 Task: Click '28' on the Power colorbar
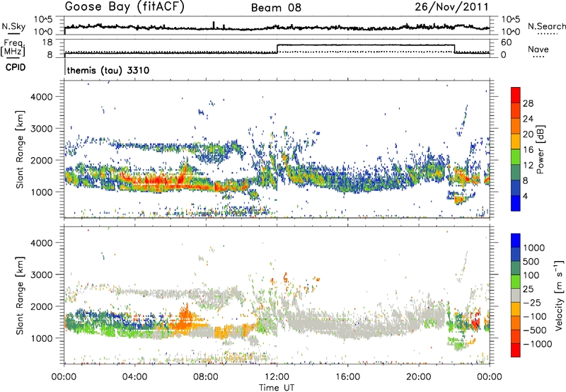tap(528, 103)
